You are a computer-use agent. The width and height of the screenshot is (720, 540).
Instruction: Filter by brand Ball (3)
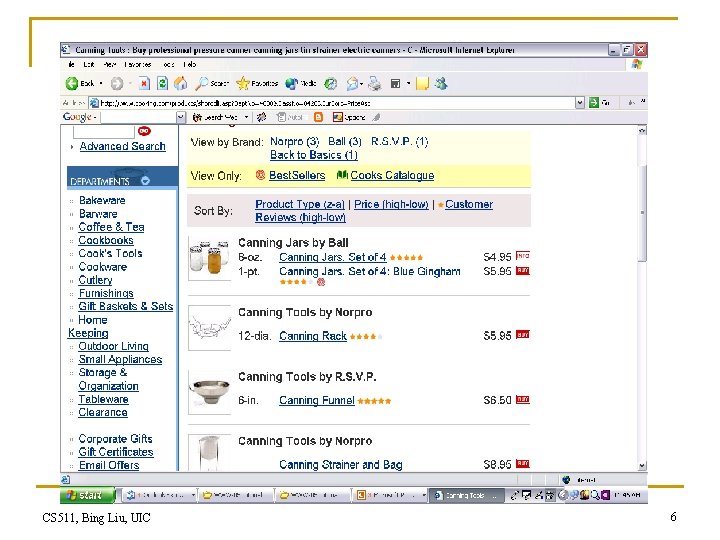click(x=344, y=141)
